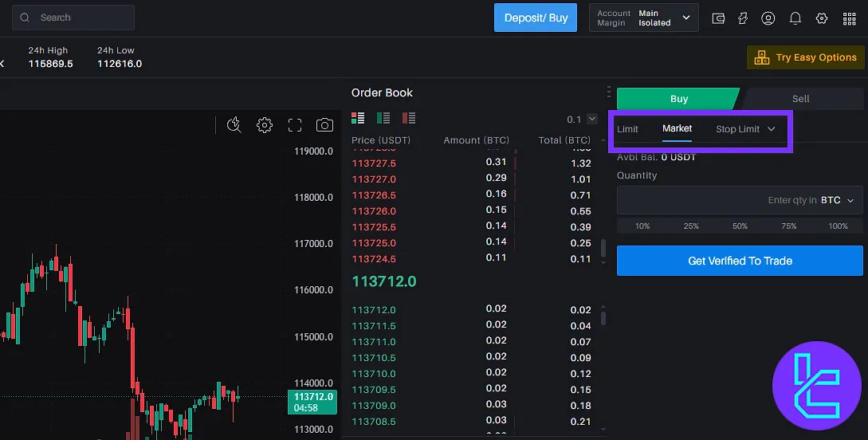Click the 24h High value 115869.5
Viewport: 868px width, 440px height.
click(50, 64)
